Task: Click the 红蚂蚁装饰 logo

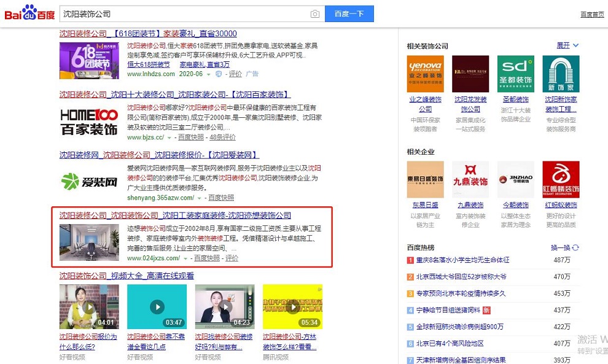Action: (561, 179)
